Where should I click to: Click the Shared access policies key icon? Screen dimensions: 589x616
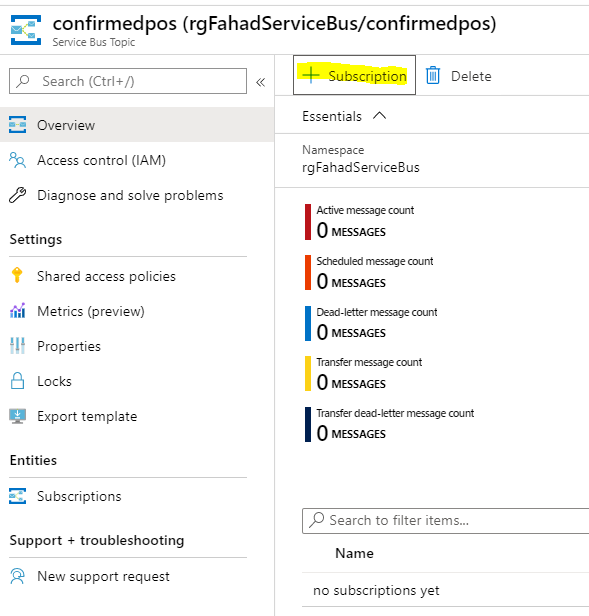coord(17,275)
